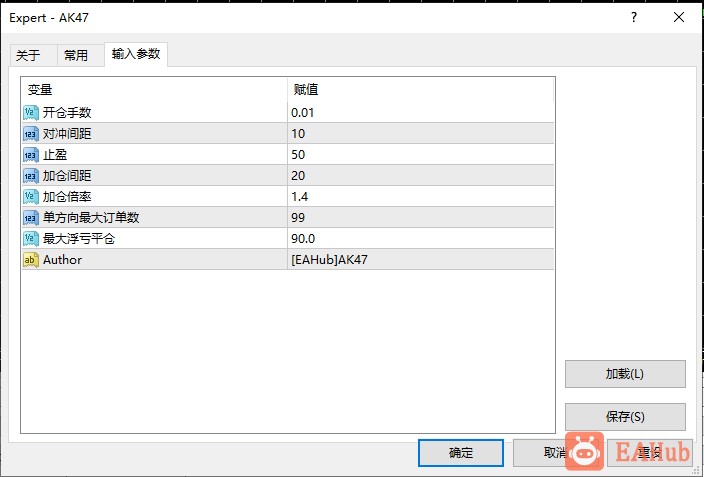The height and width of the screenshot is (477, 704).
Task: Click the 加载(L) button
Action: (x=625, y=374)
